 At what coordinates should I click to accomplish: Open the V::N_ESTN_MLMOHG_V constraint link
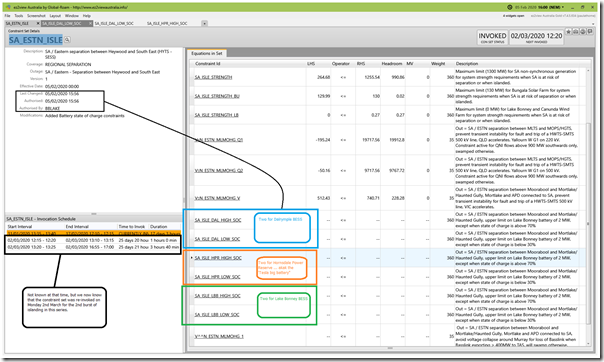(x=217, y=198)
